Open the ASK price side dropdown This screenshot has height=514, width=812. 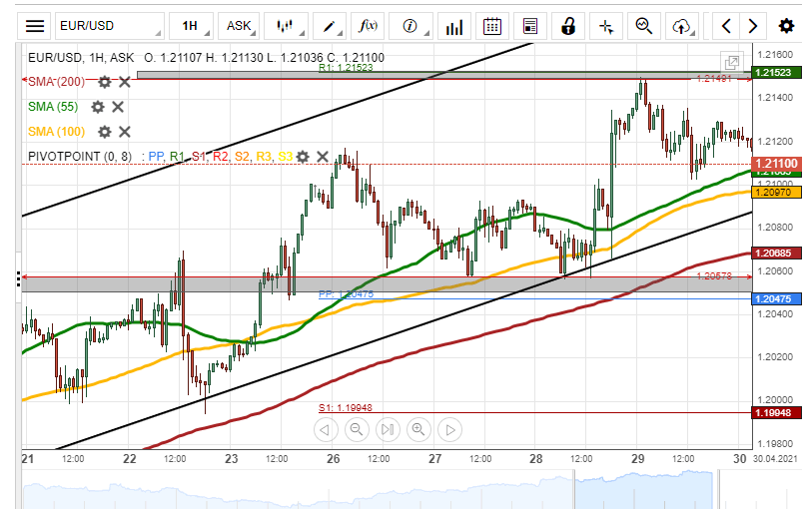239,26
